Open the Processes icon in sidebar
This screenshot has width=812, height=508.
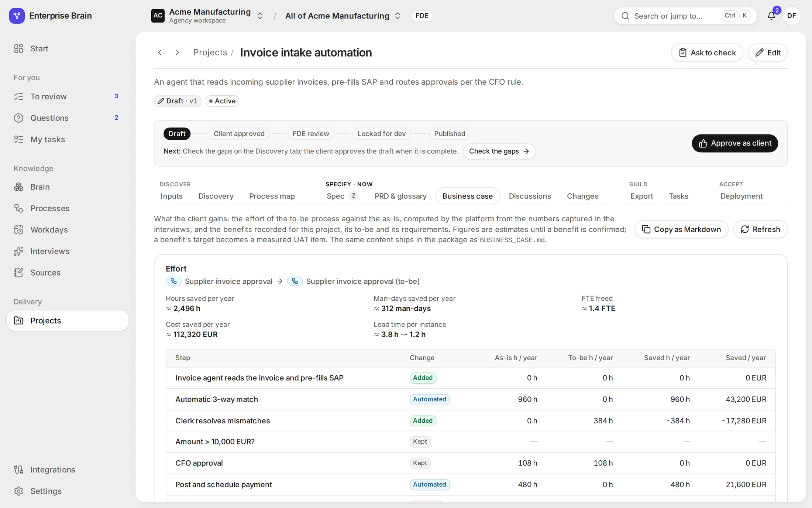point(18,208)
